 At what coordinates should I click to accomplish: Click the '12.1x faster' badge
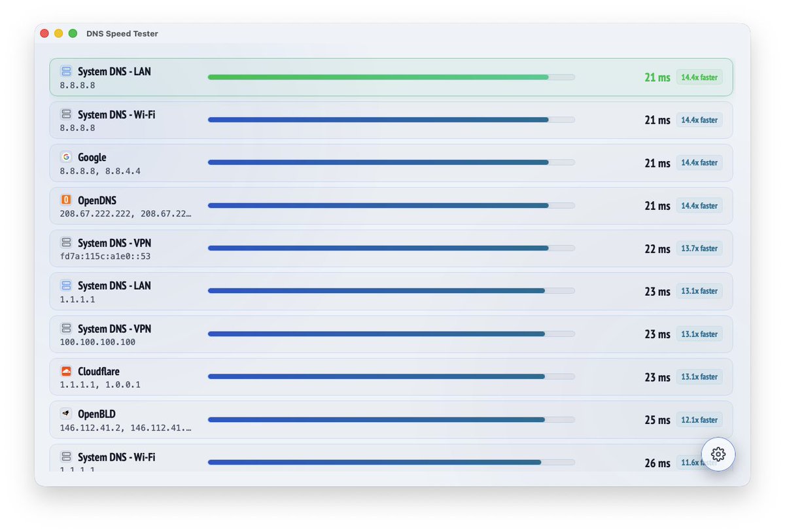point(699,419)
